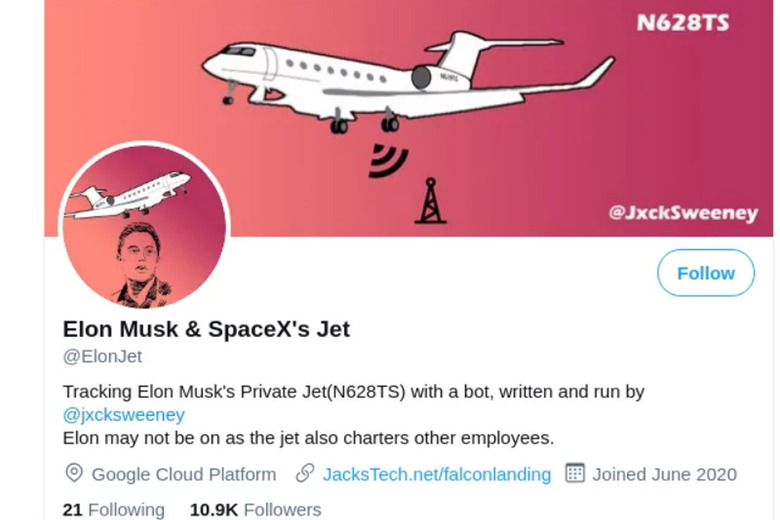View the 10.9K Followers list
The image size is (780, 520).
[255, 509]
